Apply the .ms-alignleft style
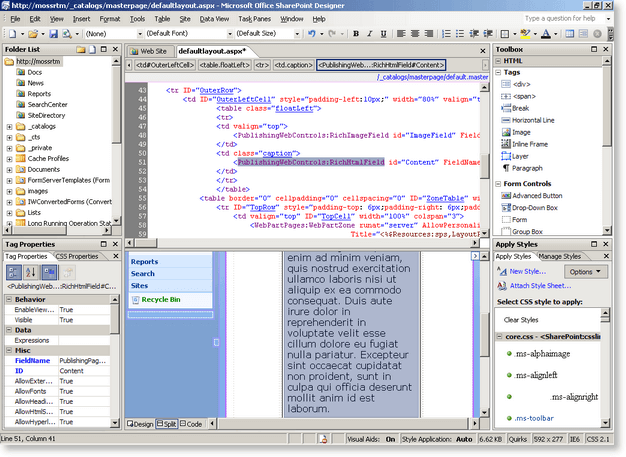626x457 pixels. pyautogui.click(x=536, y=375)
